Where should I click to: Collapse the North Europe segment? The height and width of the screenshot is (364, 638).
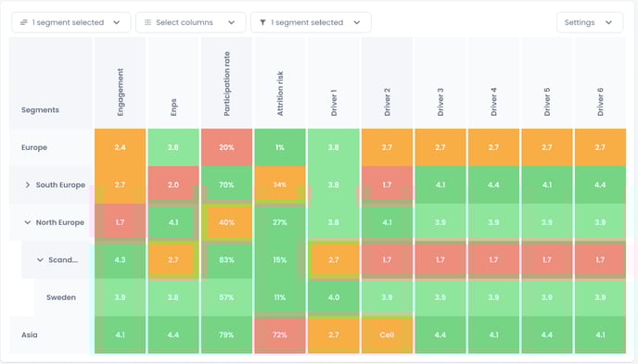(x=27, y=222)
